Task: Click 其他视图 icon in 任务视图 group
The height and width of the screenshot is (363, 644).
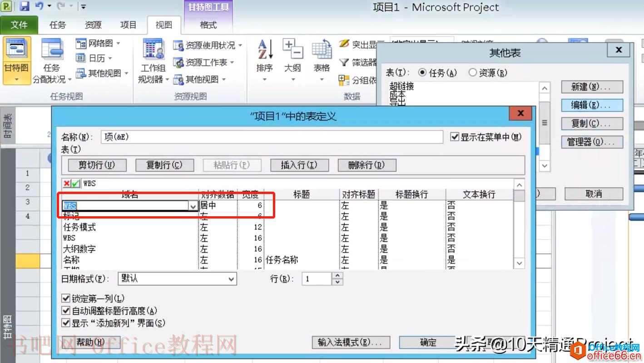Action: pyautogui.click(x=81, y=73)
